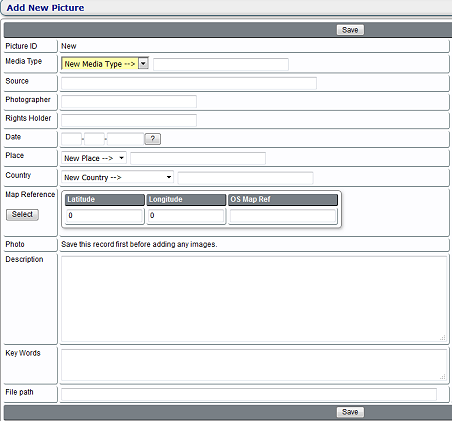Click the first date part field

click(71, 139)
